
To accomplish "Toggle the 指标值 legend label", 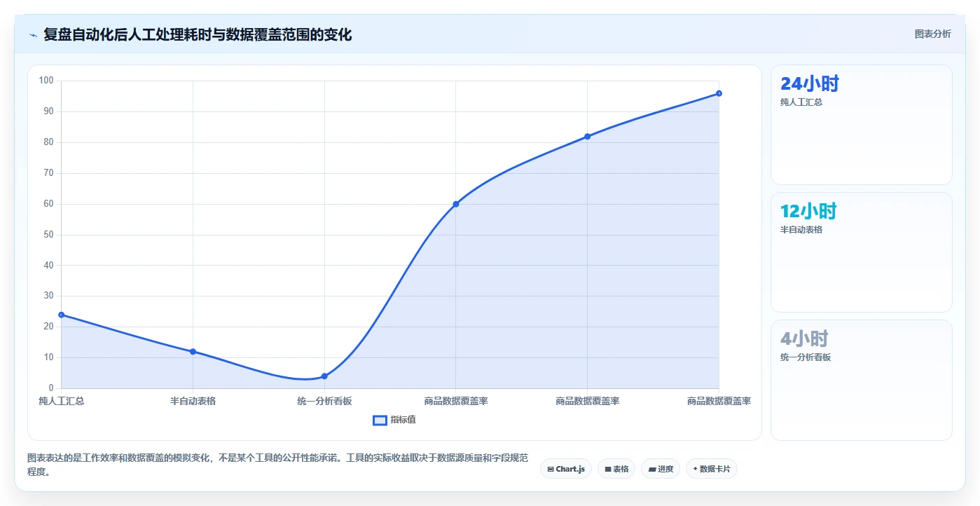I will (403, 420).
